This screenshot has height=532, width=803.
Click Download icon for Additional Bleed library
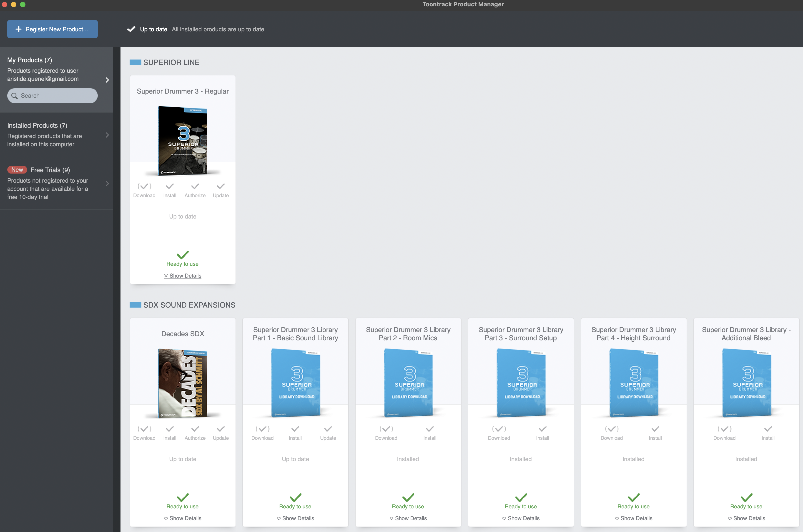click(x=724, y=429)
